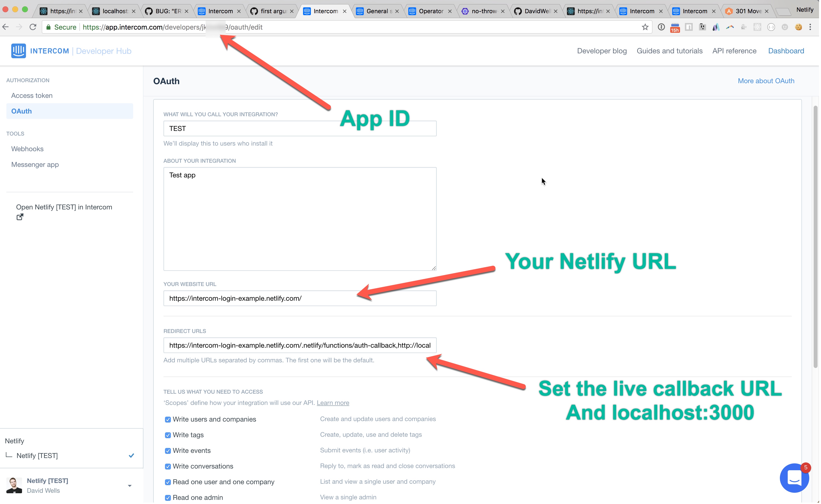Toggle the 'Write events' checkbox
The height and width of the screenshot is (504, 821).
tap(168, 452)
